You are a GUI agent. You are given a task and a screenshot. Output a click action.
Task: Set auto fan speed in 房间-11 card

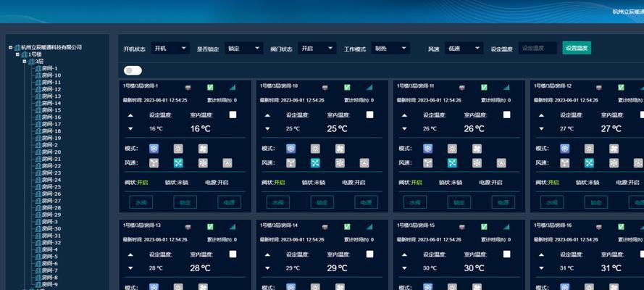(x=502, y=163)
